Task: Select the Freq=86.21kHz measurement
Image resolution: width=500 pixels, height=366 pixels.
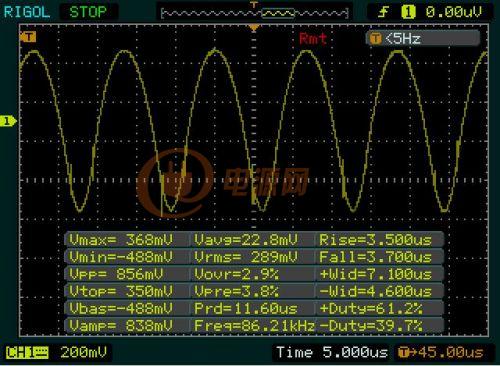Action: coord(254,326)
